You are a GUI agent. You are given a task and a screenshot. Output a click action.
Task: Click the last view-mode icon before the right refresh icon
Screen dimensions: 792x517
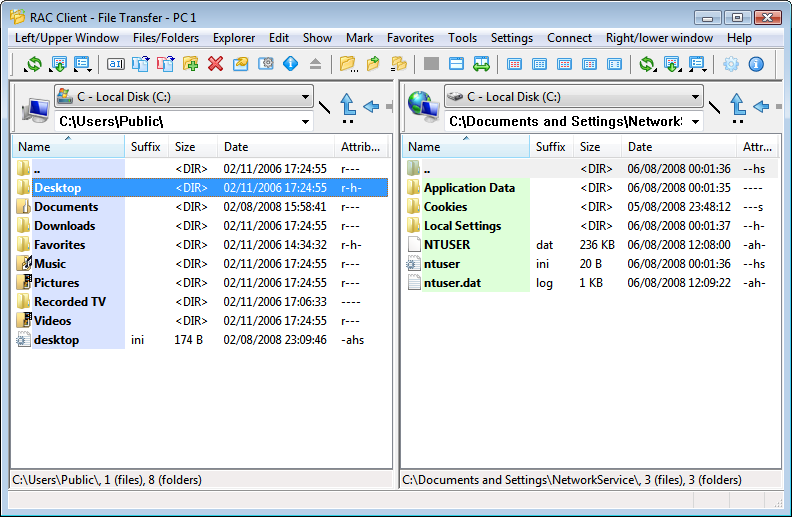614,64
